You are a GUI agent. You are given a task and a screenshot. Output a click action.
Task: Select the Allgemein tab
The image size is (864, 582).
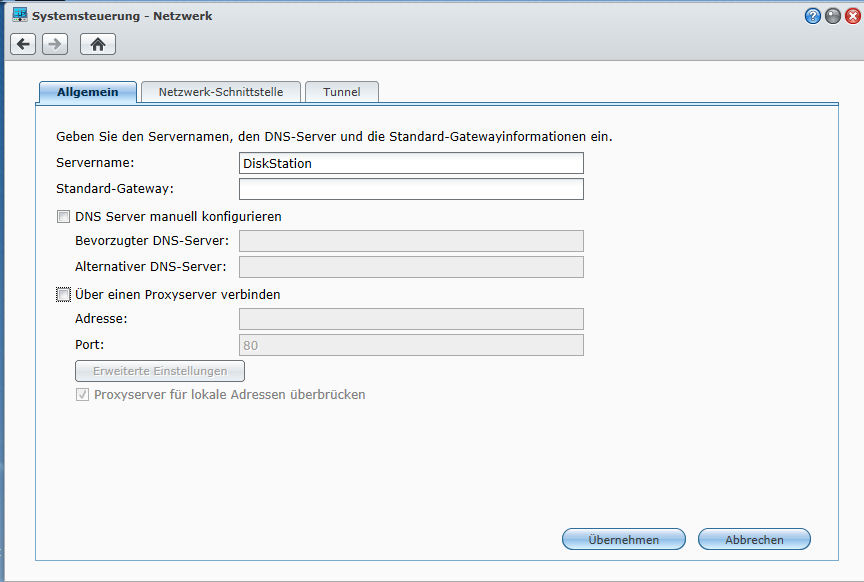pyautogui.click(x=88, y=92)
